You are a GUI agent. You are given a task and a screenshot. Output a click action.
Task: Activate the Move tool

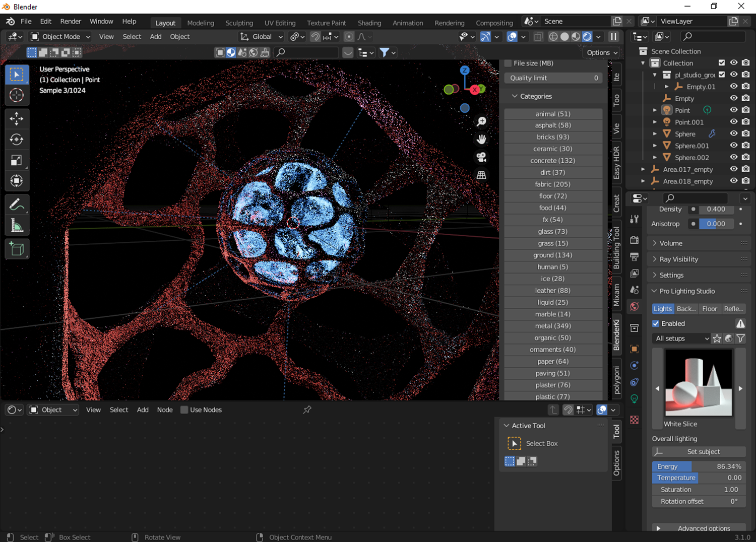(17, 119)
